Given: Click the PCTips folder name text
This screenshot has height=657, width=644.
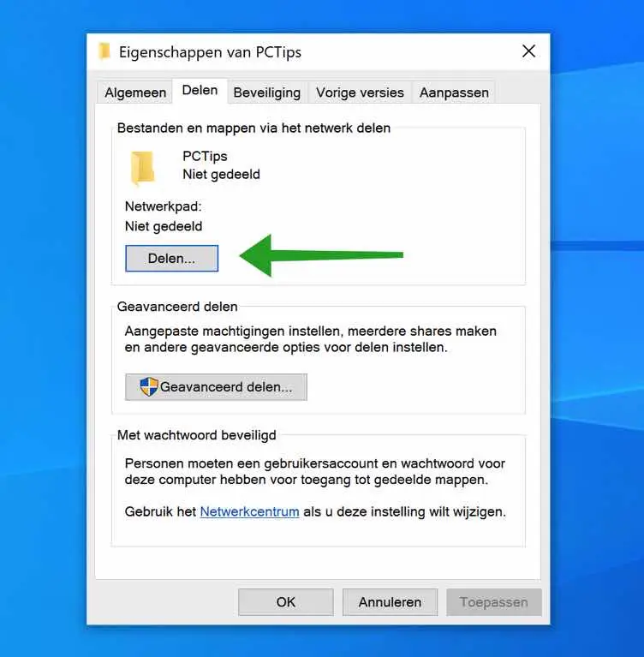Looking at the screenshot, I should [205, 156].
